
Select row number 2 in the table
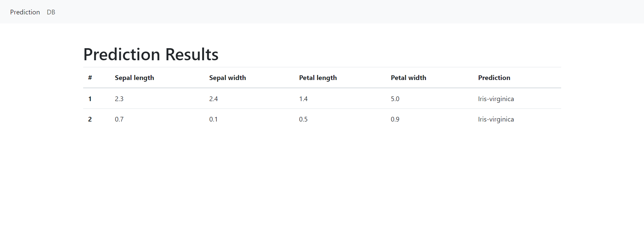click(x=90, y=119)
